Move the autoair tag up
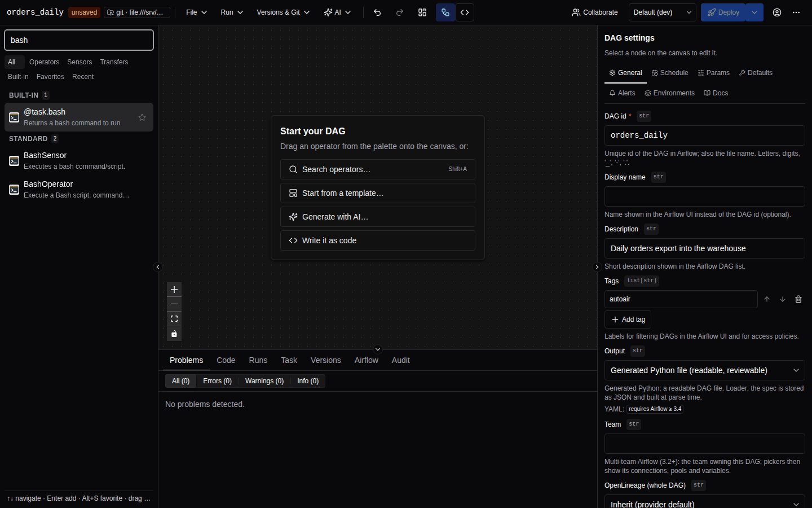Image resolution: width=812 pixels, height=508 pixels. [767, 299]
